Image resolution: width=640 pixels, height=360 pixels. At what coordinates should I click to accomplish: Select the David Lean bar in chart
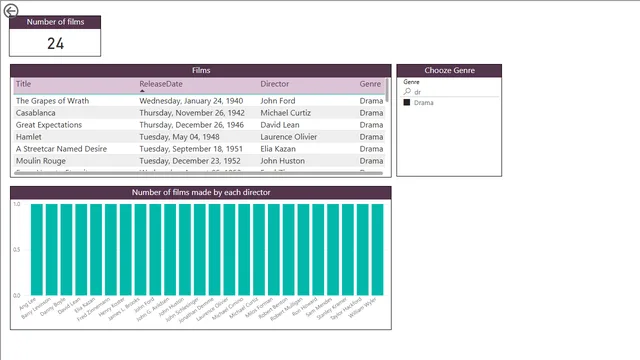point(81,249)
